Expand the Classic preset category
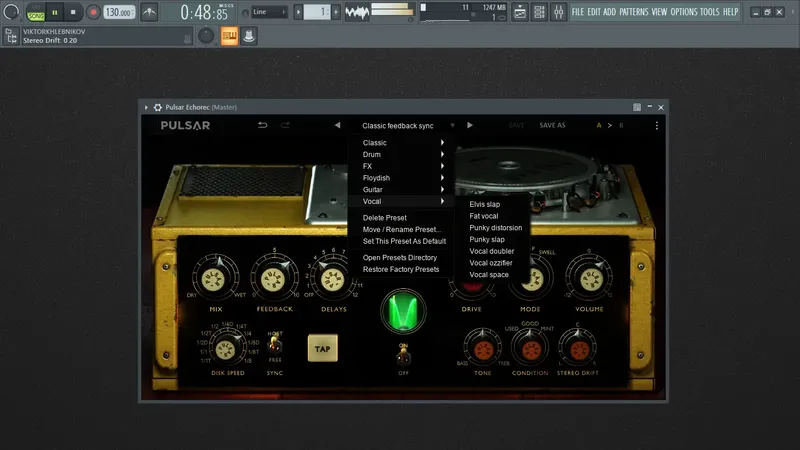800x450 pixels. click(401, 143)
